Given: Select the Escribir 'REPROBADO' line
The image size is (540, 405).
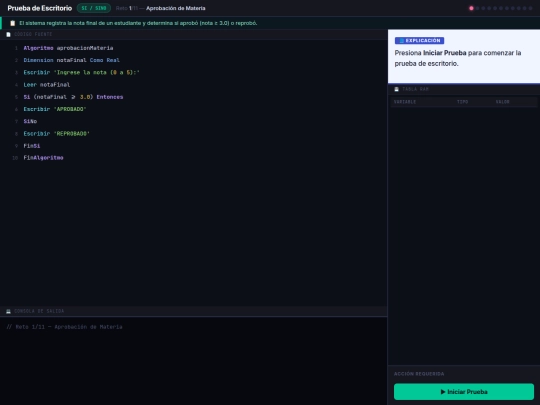Looking at the screenshot, I should click(x=56, y=133).
